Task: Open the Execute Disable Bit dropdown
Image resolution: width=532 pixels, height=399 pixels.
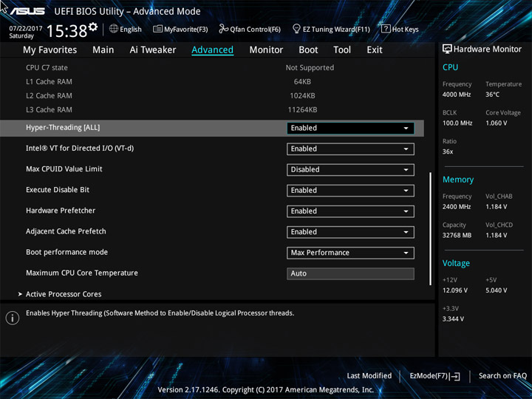Action: [x=350, y=191]
